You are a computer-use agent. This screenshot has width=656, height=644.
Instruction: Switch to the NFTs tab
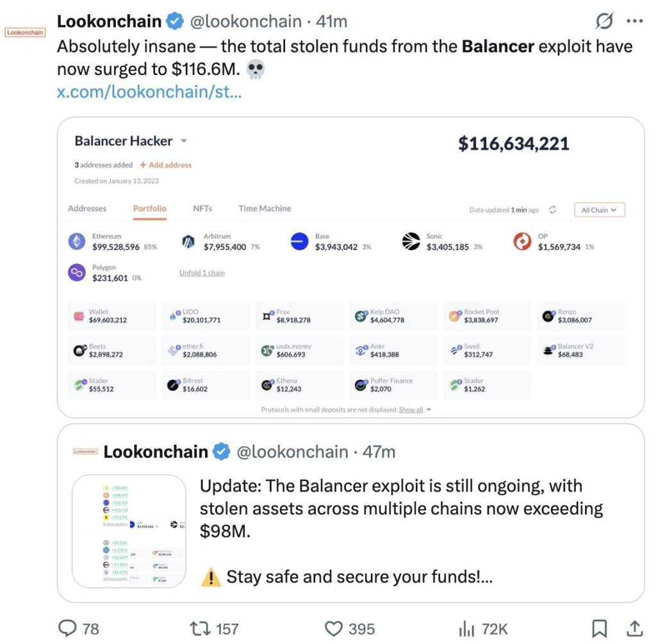coord(202,208)
